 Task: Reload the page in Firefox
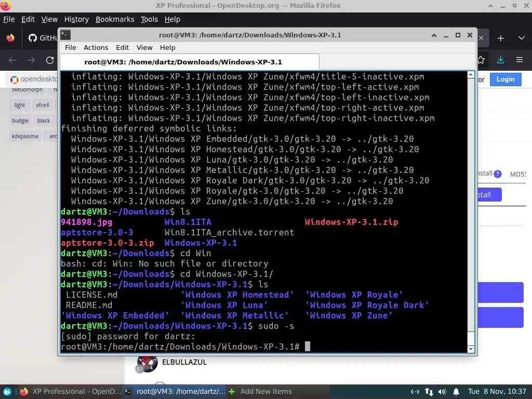(x=50, y=60)
